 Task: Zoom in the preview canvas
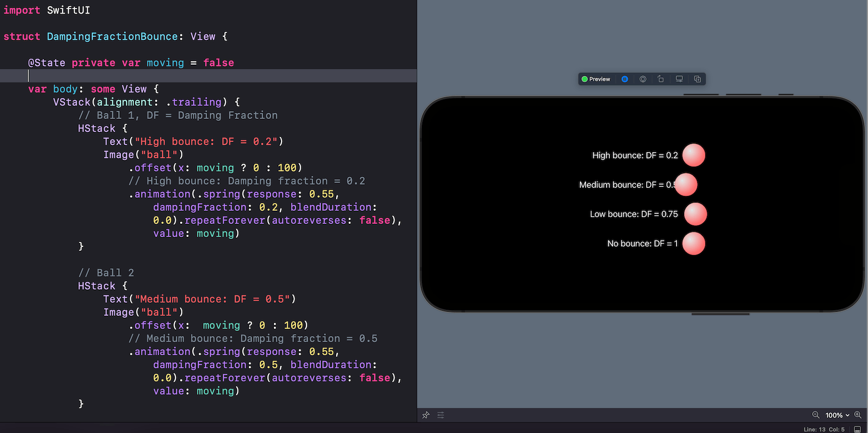(857, 415)
